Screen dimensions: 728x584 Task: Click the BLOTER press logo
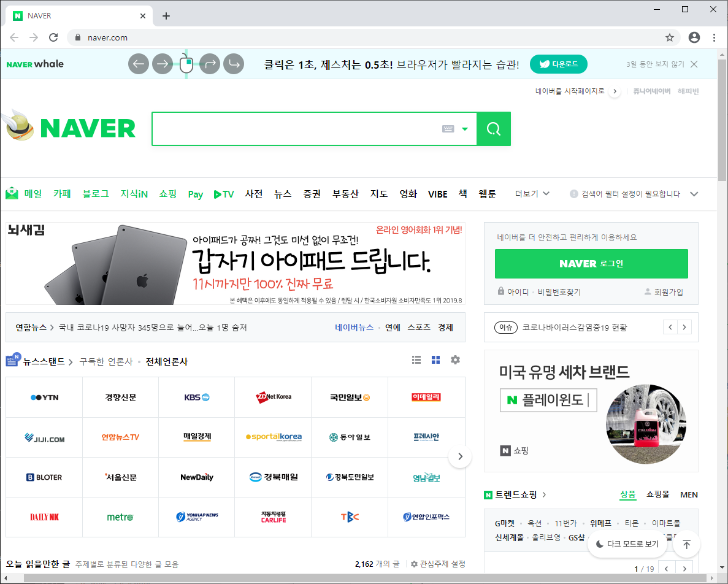tap(45, 477)
